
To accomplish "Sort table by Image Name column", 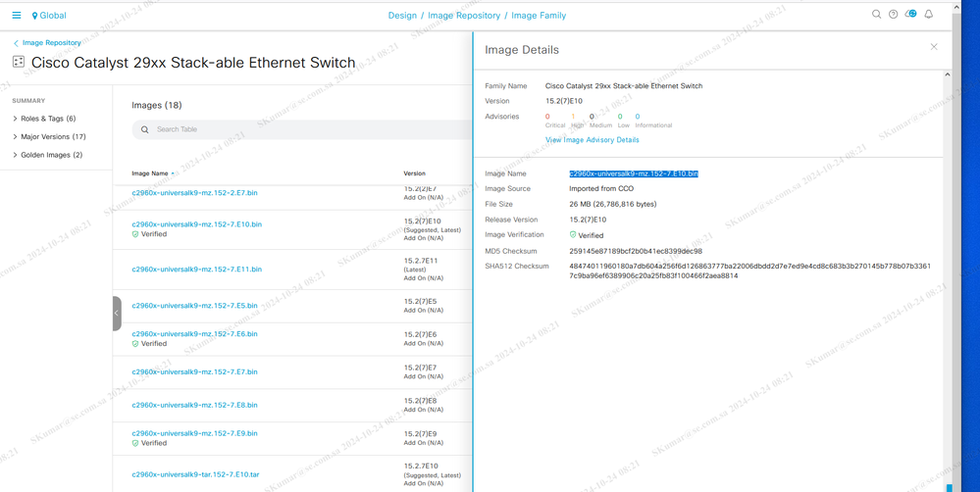I will click(x=153, y=173).
